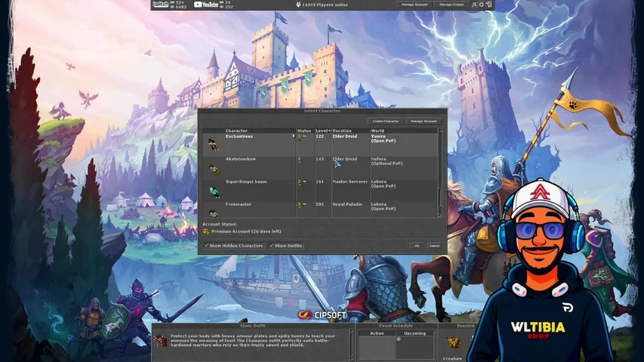This screenshot has height=362, width=644.
Task: Click the Cancel button
Action: coord(435,245)
